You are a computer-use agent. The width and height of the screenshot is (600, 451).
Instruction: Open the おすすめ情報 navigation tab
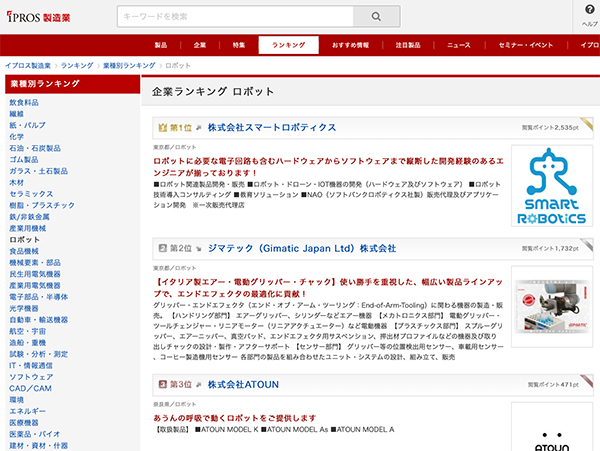(351, 45)
